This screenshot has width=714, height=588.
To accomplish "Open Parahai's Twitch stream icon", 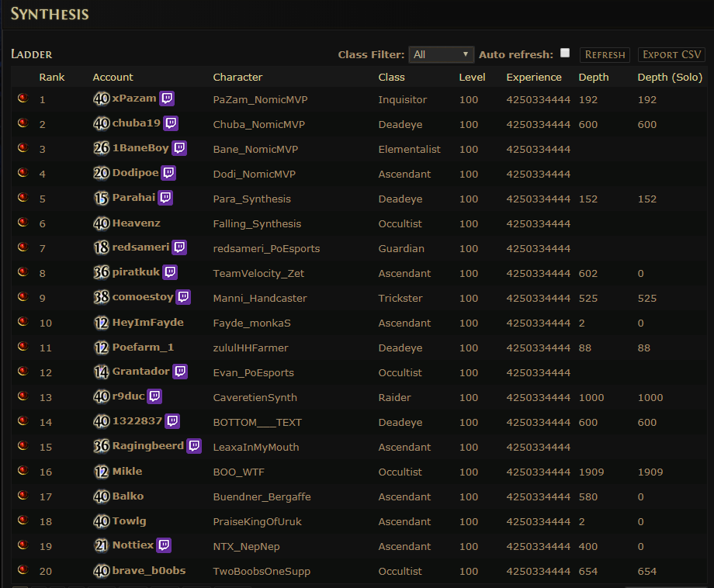I will point(165,198).
